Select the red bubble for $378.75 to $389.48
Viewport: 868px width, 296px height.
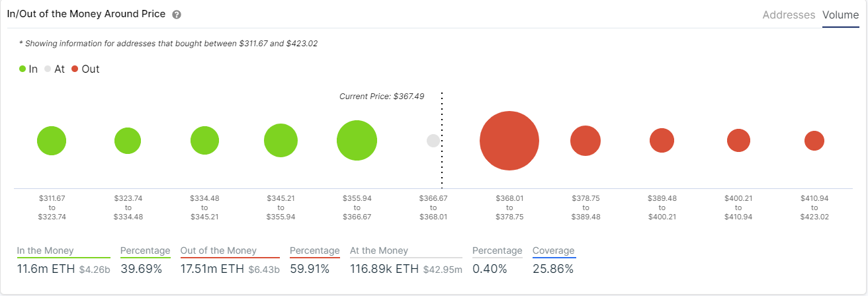tap(586, 141)
